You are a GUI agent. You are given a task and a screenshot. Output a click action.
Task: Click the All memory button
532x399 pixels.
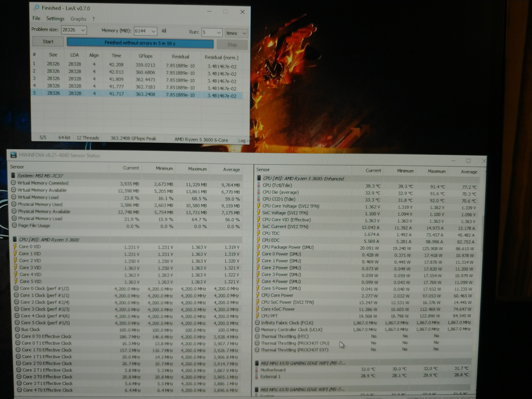(164, 31)
